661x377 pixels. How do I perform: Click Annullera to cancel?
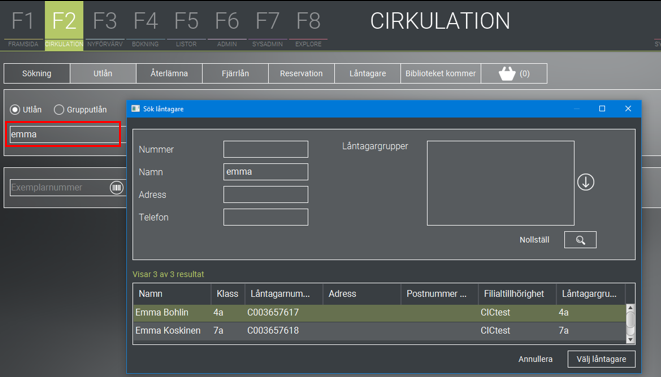click(x=535, y=359)
